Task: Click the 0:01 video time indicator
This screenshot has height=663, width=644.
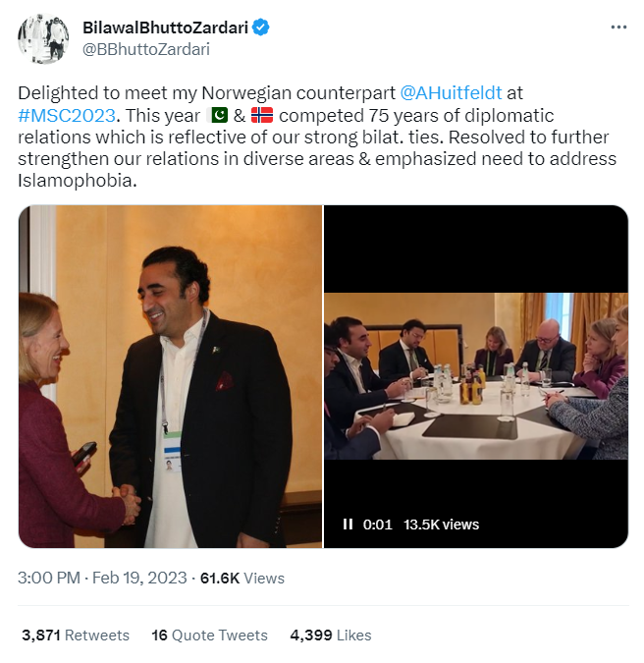Action: 378,525
